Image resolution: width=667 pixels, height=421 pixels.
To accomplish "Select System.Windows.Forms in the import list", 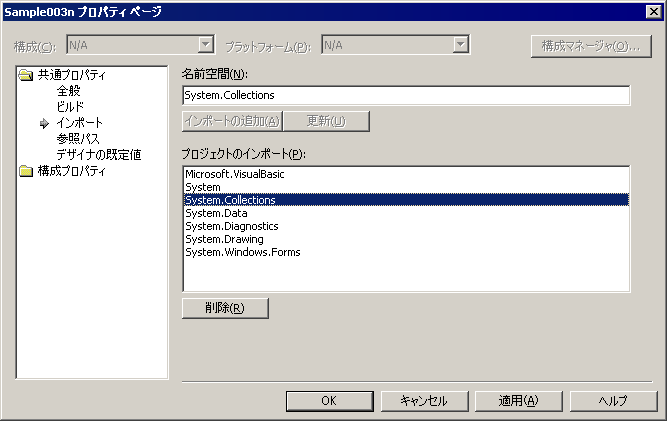I will point(406,252).
